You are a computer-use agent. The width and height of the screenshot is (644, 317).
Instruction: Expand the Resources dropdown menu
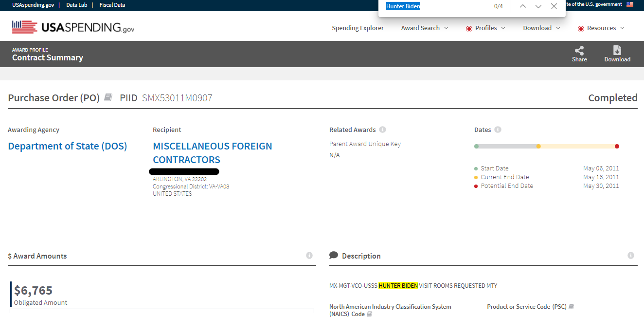[601, 28]
